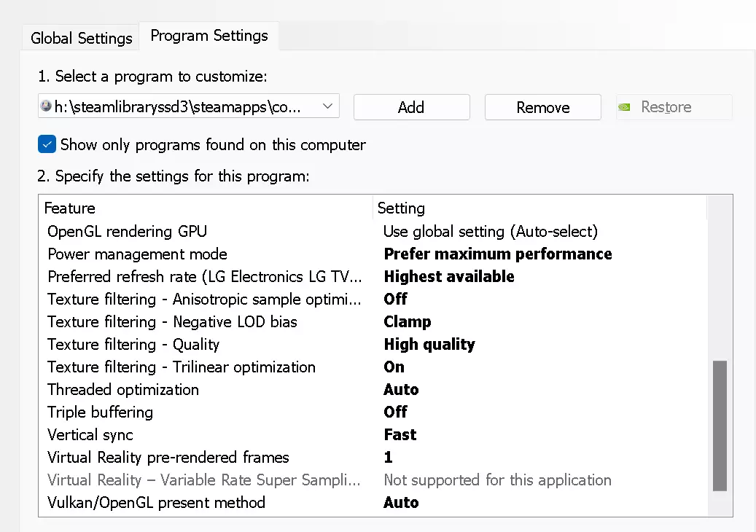This screenshot has width=756, height=532.
Task: Switch to the Global Settings tab
Action: click(82, 38)
